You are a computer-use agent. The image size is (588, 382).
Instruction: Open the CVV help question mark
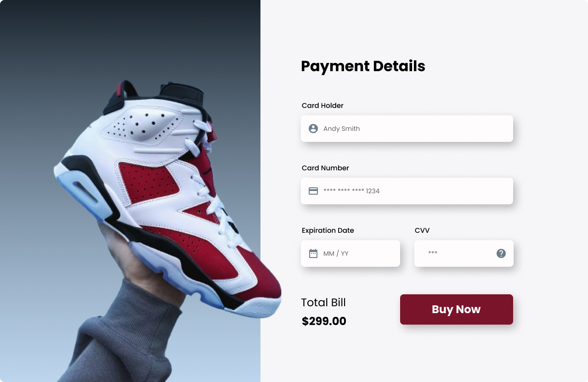pyautogui.click(x=501, y=253)
